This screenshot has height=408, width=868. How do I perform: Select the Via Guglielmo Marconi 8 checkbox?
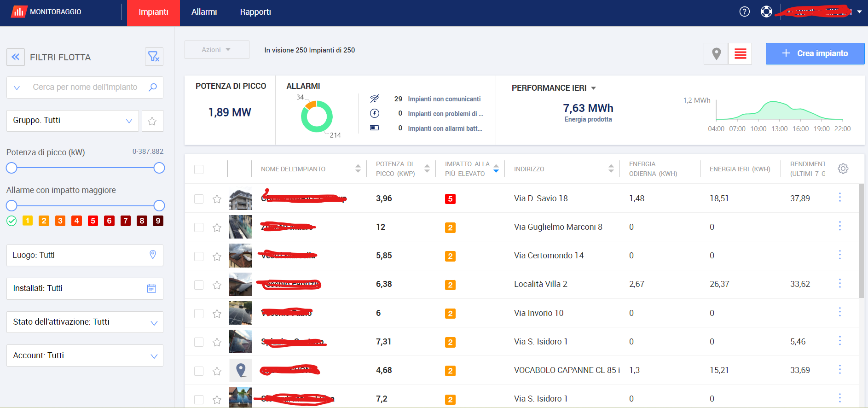[199, 227]
